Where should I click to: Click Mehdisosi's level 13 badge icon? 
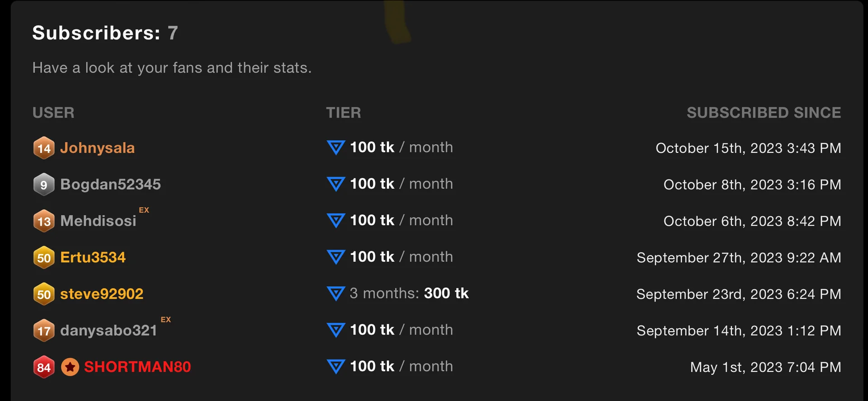pyautogui.click(x=44, y=221)
